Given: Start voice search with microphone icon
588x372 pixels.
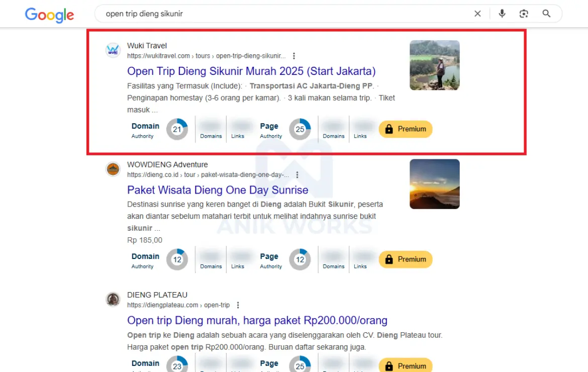Looking at the screenshot, I should [x=502, y=14].
